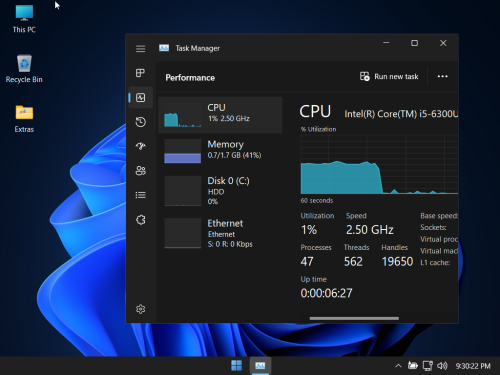Image resolution: width=500 pixels, height=375 pixels.
Task: Minimize the Task Manager window
Action: 386,43
